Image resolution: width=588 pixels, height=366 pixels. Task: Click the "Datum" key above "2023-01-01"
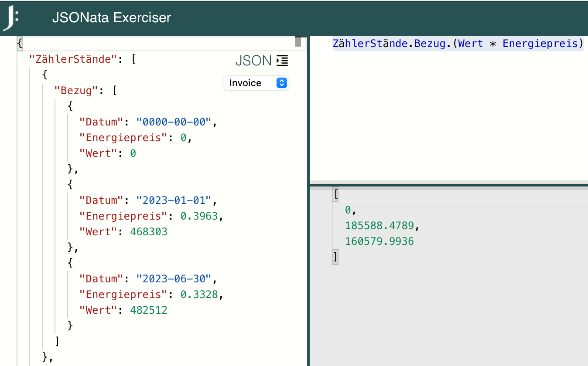tap(102, 200)
